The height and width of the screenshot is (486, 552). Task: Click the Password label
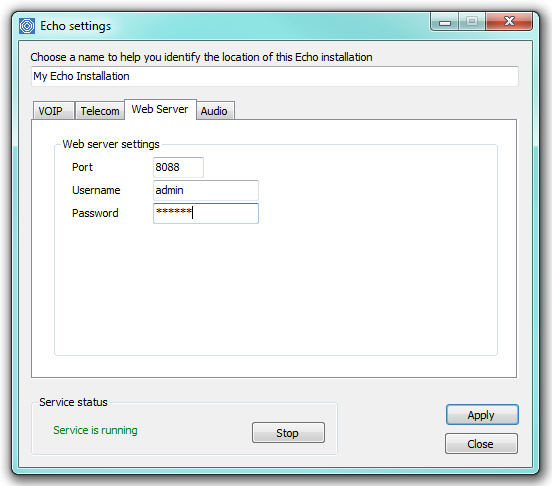tap(95, 213)
